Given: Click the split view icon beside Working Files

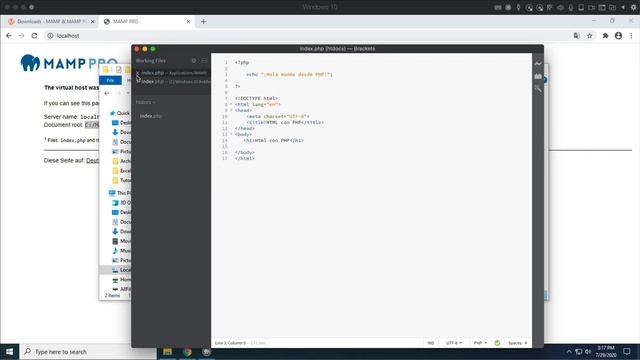Looking at the screenshot, I should pyautogui.click(x=204, y=60).
